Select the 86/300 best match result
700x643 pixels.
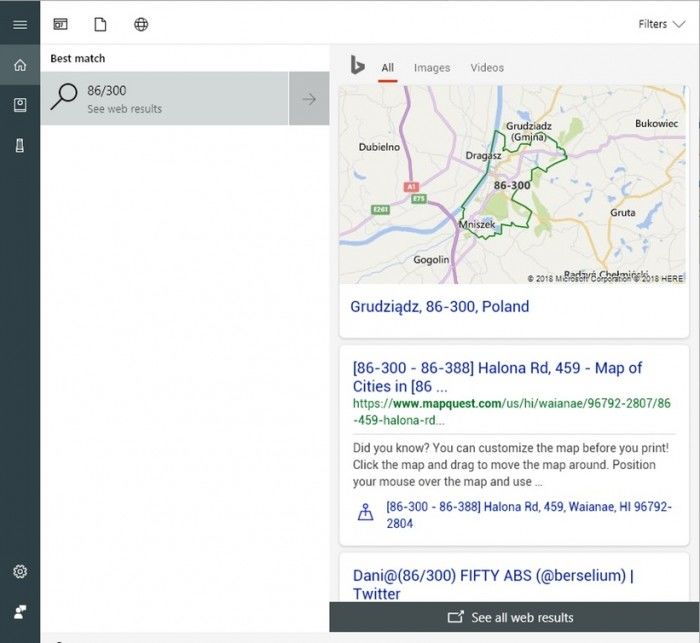[x=165, y=99]
